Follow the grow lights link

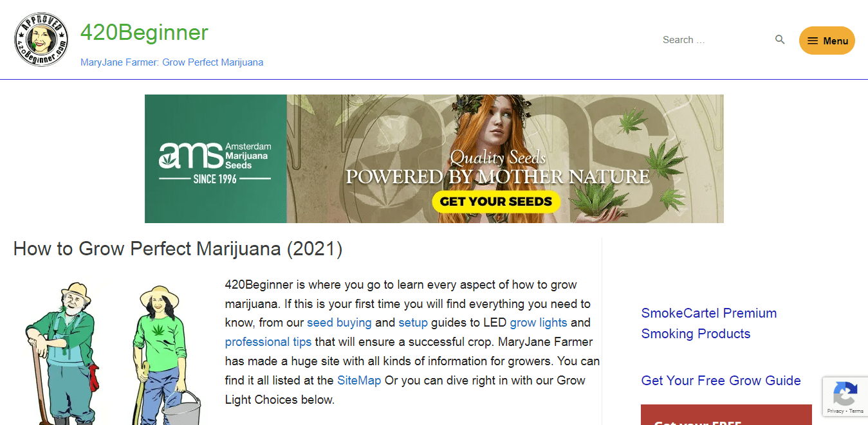pyautogui.click(x=539, y=323)
